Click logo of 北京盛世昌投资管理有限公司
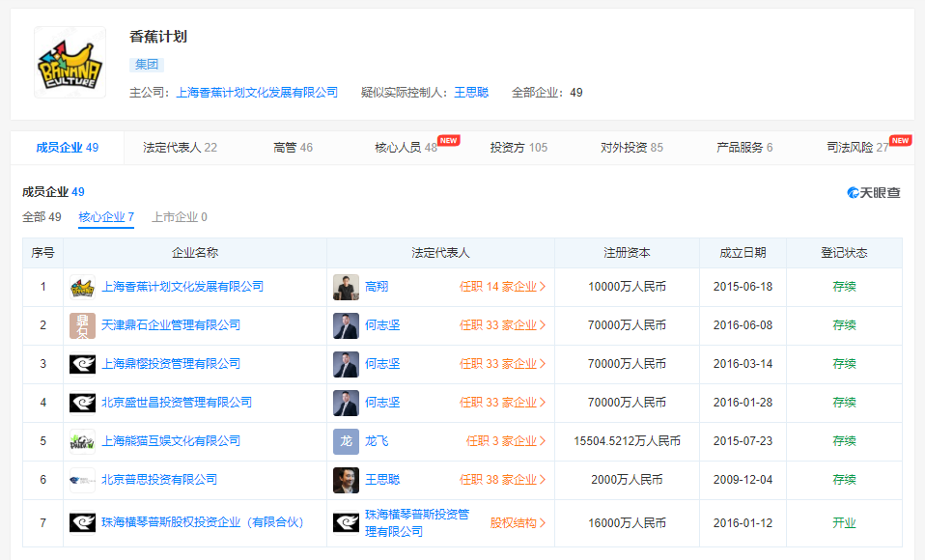Image resolution: width=925 pixels, height=560 pixels. click(83, 403)
